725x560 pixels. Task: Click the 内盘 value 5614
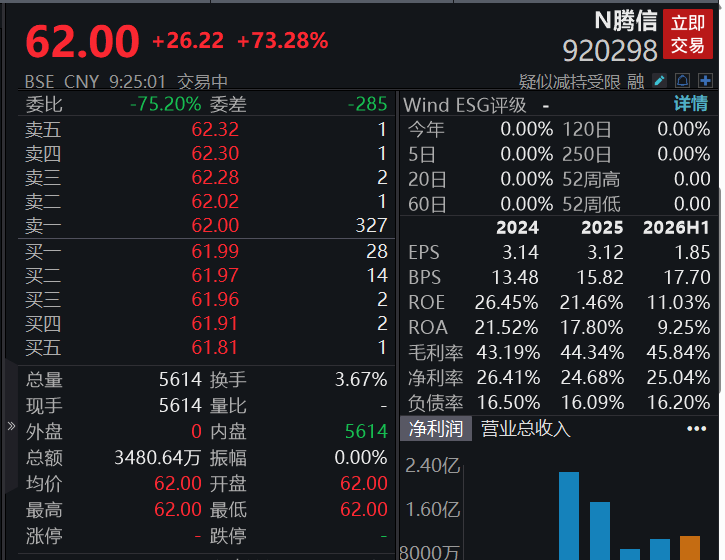pyautogui.click(x=366, y=431)
